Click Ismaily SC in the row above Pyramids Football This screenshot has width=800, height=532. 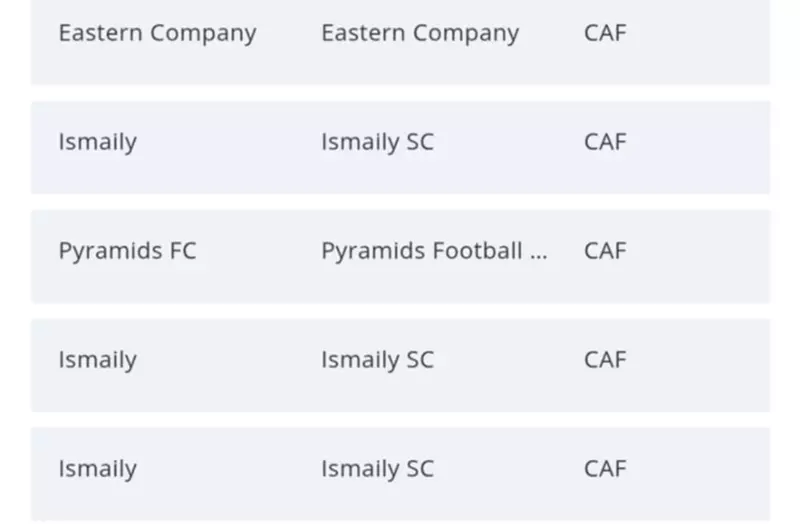pos(378,142)
